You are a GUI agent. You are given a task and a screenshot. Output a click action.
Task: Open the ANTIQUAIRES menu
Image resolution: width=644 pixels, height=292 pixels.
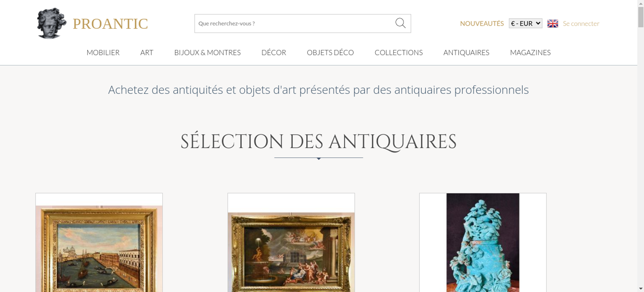point(466,52)
